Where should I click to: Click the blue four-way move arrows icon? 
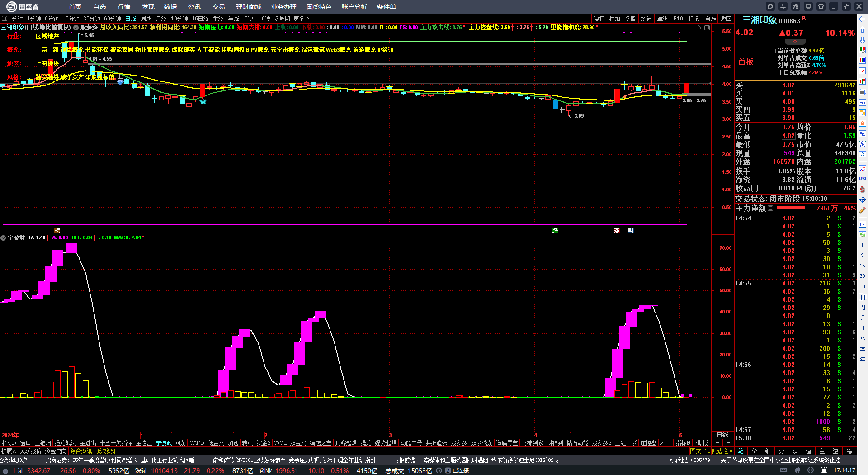pyautogui.click(x=863, y=199)
